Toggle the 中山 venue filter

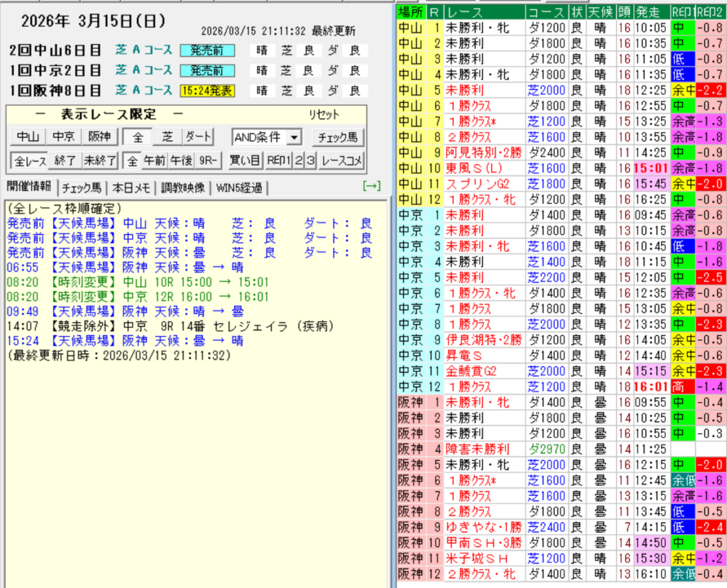click(x=28, y=137)
